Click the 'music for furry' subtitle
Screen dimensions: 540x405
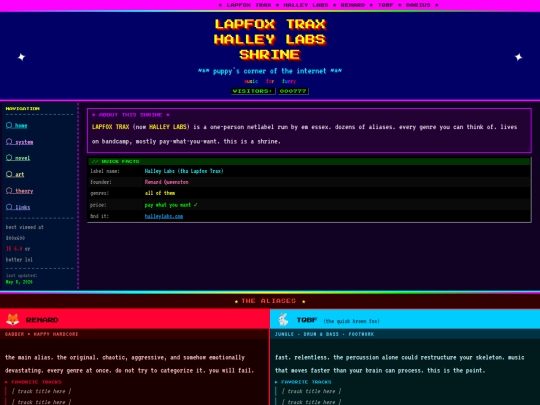coord(270,81)
